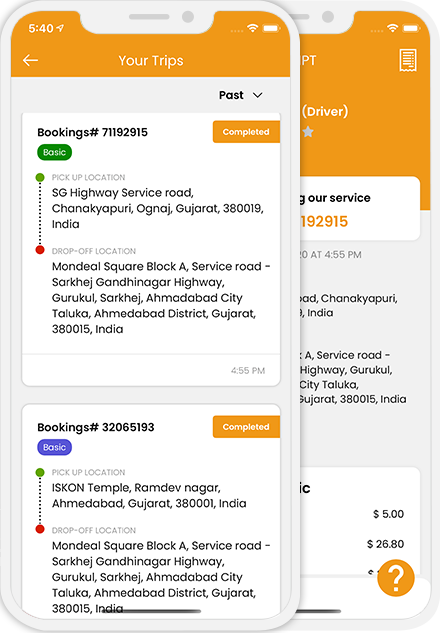Tap the green pickup dot of booking 71192915
Screen dimensions: 440x633
pos(40,177)
